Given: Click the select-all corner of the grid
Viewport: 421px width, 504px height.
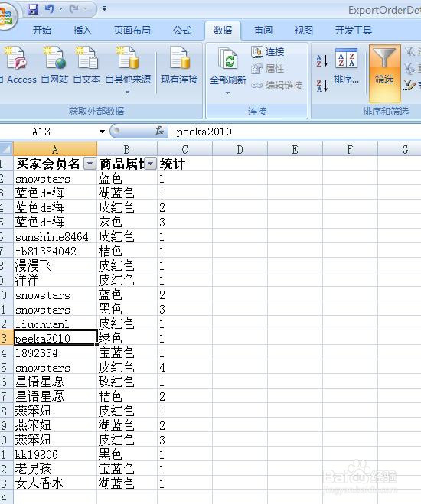Looking at the screenshot, I should 6,149.
